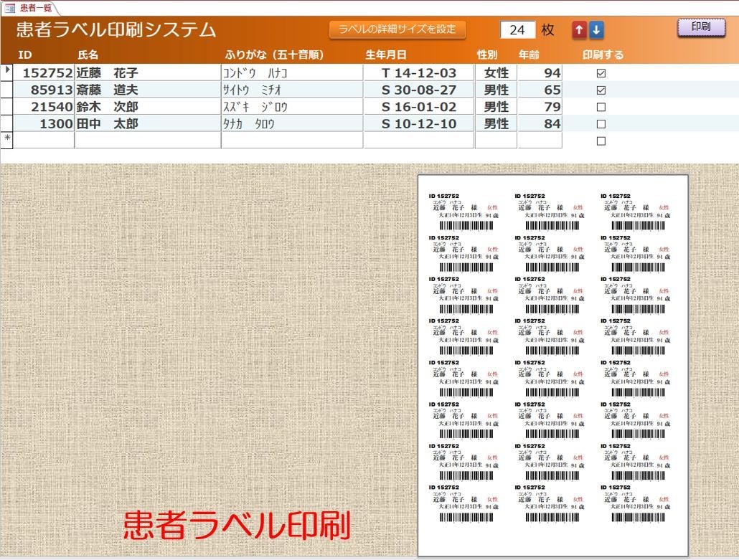Click age cell 94
739x560 pixels.
tap(540, 72)
